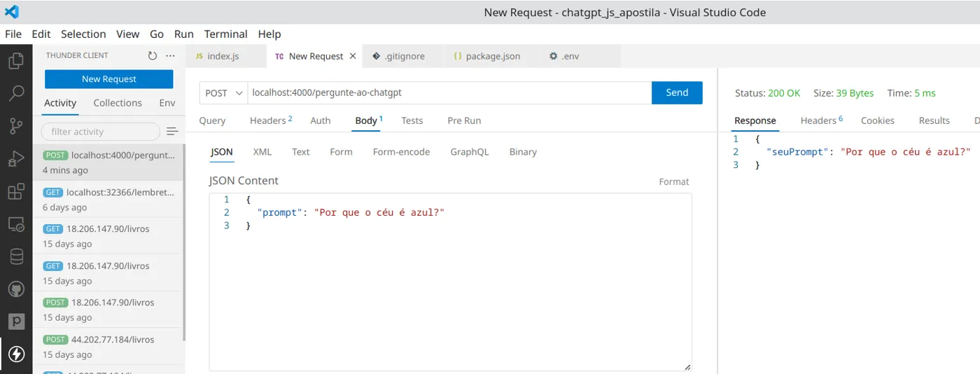Screen dimensions: 980x374
Task: Open the Run menu
Action: pyautogui.click(x=184, y=34)
